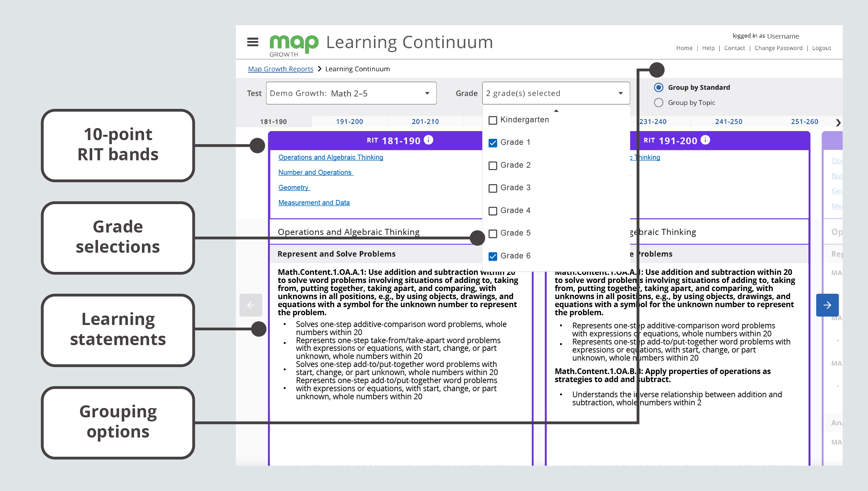This screenshot has height=491, width=868.
Task: Click Operations and Algebraic Thinking link
Action: pyautogui.click(x=330, y=158)
